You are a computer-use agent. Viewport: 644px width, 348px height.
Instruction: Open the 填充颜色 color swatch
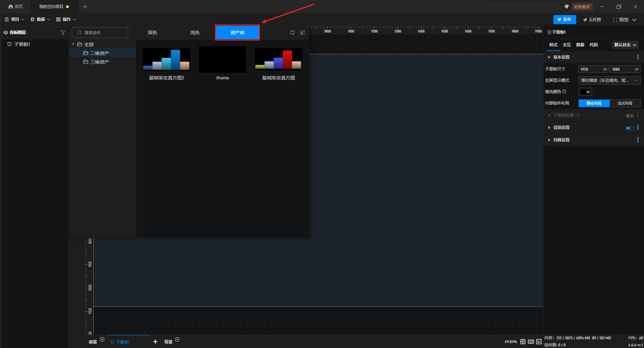pyautogui.click(x=585, y=92)
